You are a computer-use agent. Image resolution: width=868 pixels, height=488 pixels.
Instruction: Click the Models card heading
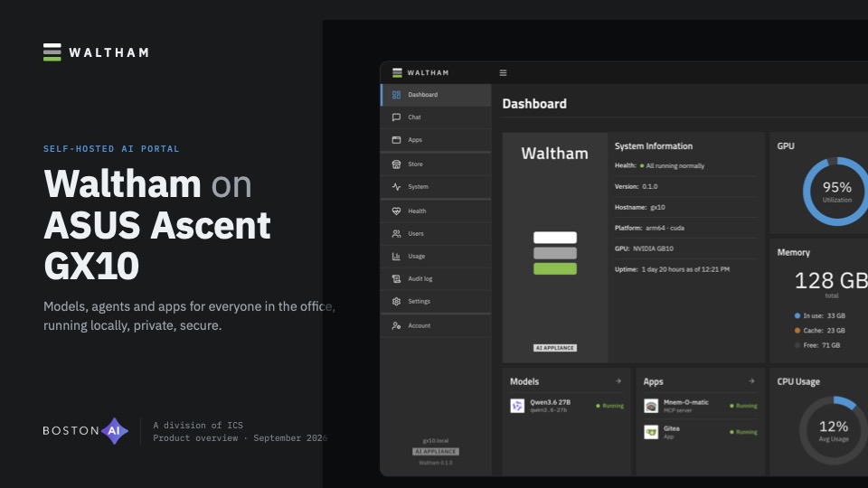click(x=524, y=381)
